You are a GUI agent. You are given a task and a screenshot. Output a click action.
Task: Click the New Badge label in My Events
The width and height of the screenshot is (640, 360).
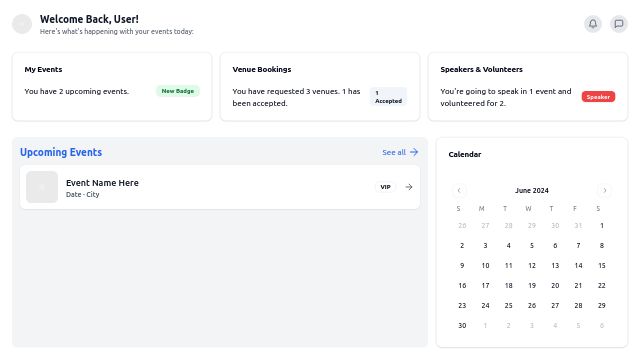coord(178,91)
